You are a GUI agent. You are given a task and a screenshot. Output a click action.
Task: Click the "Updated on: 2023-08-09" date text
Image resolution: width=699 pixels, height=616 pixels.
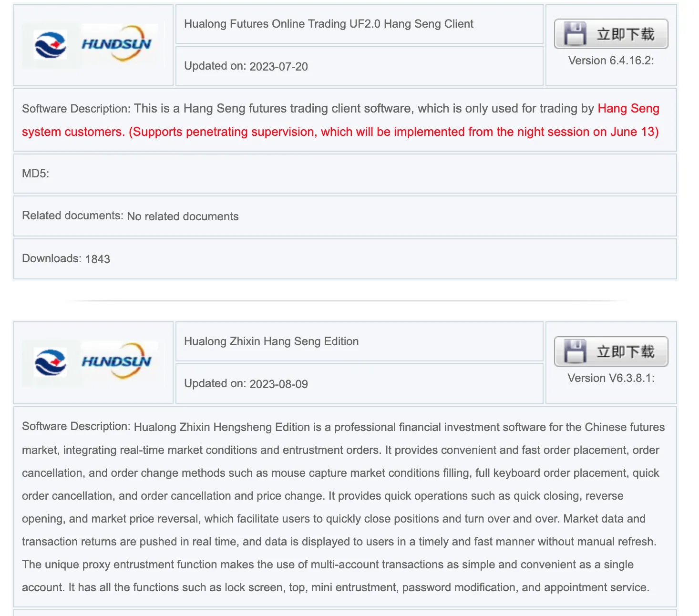click(x=246, y=384)
